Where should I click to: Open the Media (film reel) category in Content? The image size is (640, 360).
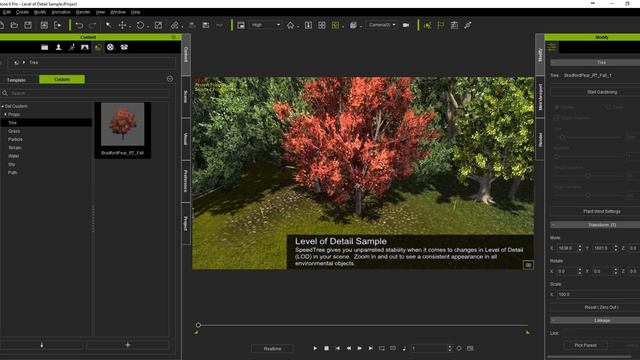pyautogui.click(x=110, y=47)
